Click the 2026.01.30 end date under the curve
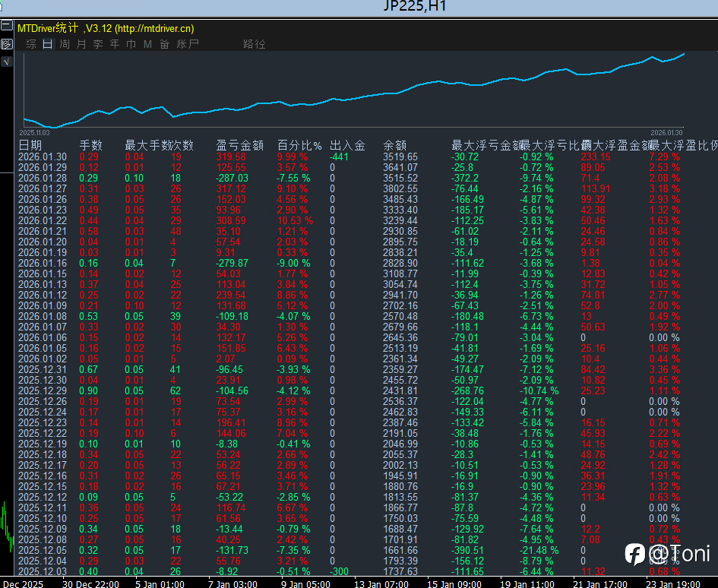718x588 pixels. pyautogui.click(x=667, y=133)
